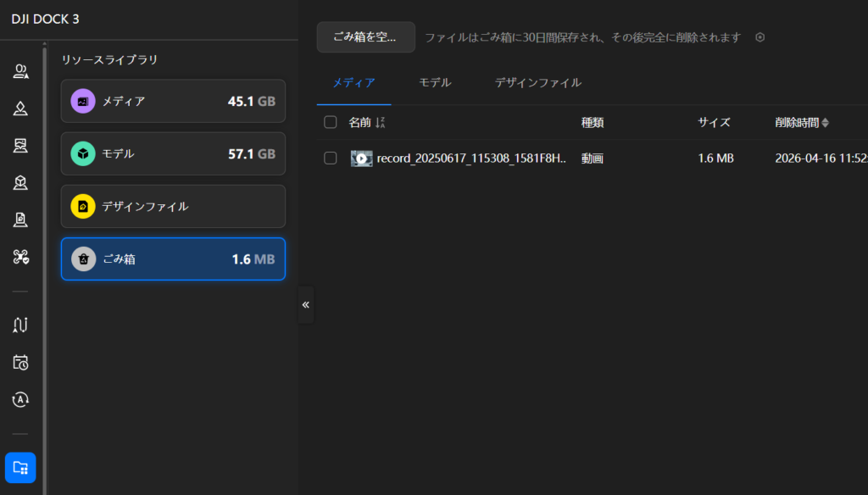The width and height of the screenshot is (868, 495).
Task: Click the circular A icon in sidebar
Action: point(21,399)
